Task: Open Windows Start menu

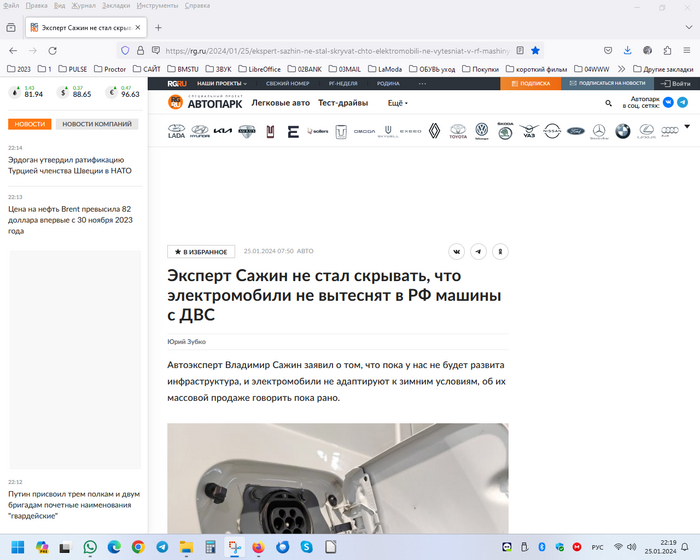Action: click(x=18, y=547)
